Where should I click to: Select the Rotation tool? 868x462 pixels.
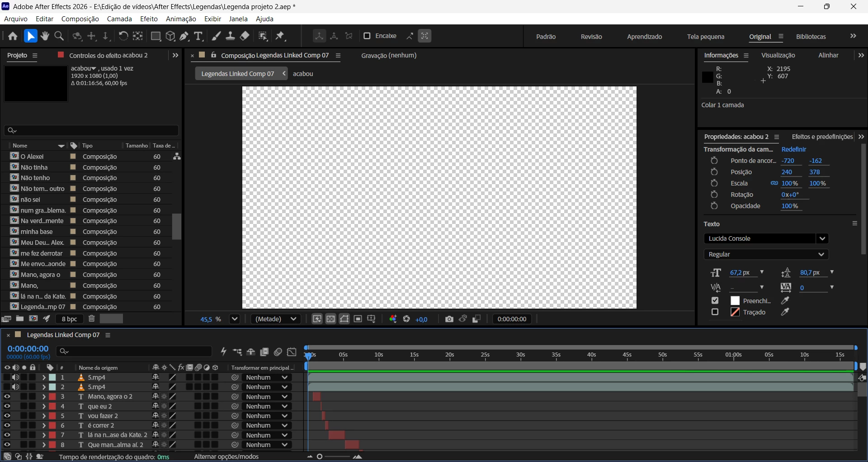[x=123, y=36]
